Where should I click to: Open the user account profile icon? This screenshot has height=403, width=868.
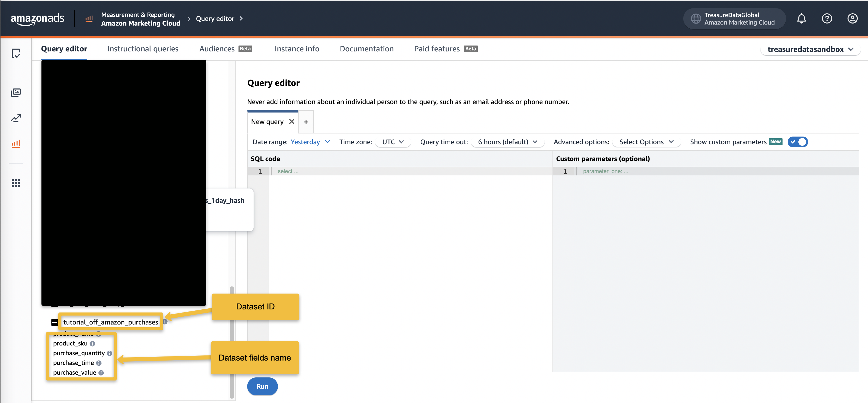point(852,18)
